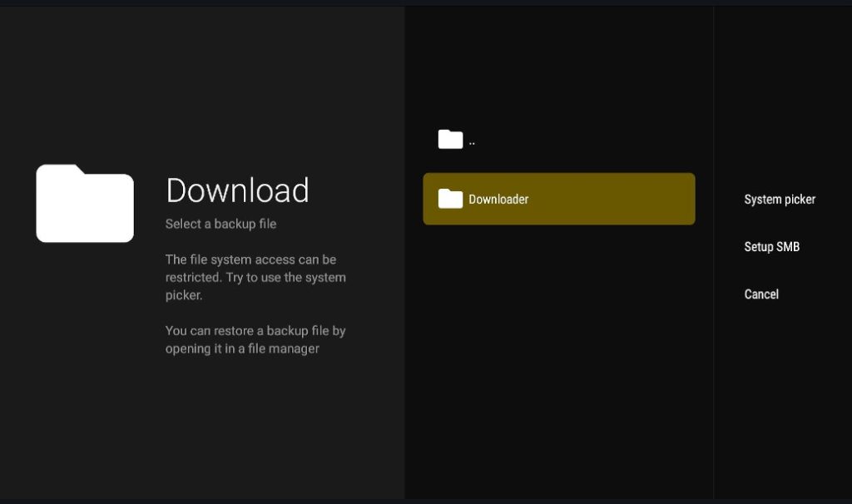852x504 pixels.
Task: Click the parent directory folder icon
Action: 450,139
